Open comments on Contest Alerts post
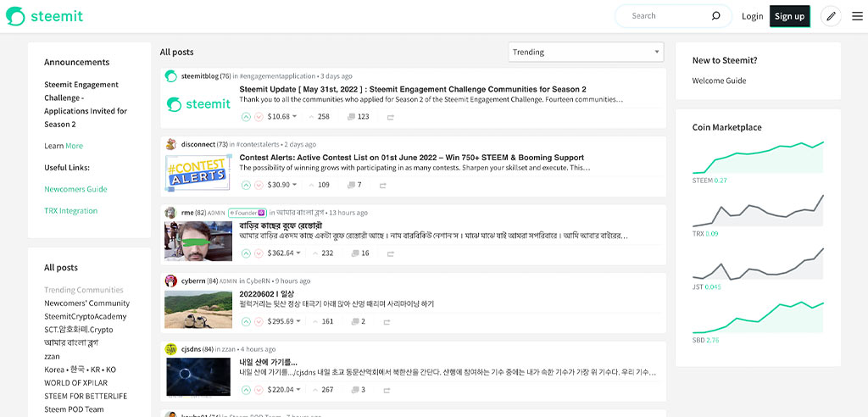The width and height of the screenshot is (868, 417). [x=354, y=185]
